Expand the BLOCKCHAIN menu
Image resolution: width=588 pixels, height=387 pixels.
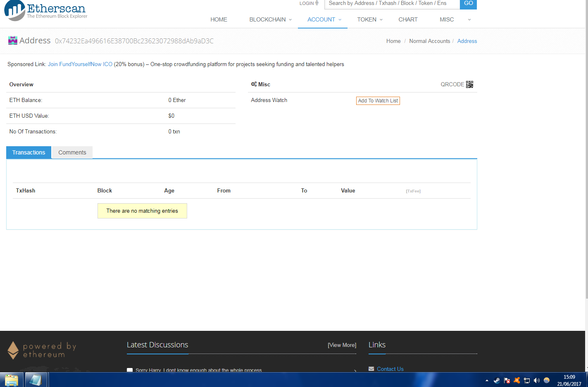[271, 19]
